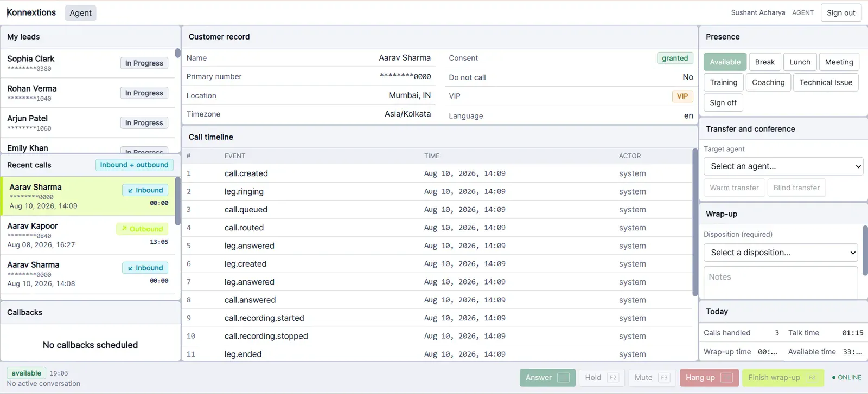868x394 pixels.
Task: Sign out using the top-right button
Action: (x=841, y=13)
